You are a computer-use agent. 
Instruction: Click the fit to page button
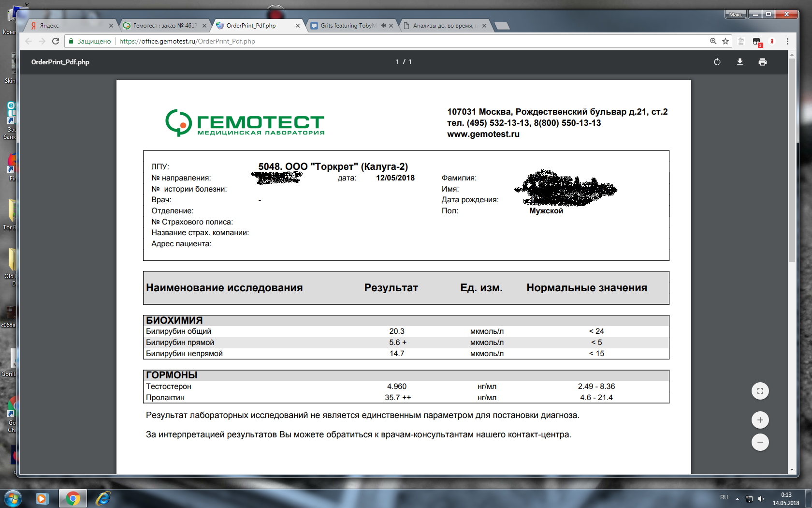pos(760,391)
